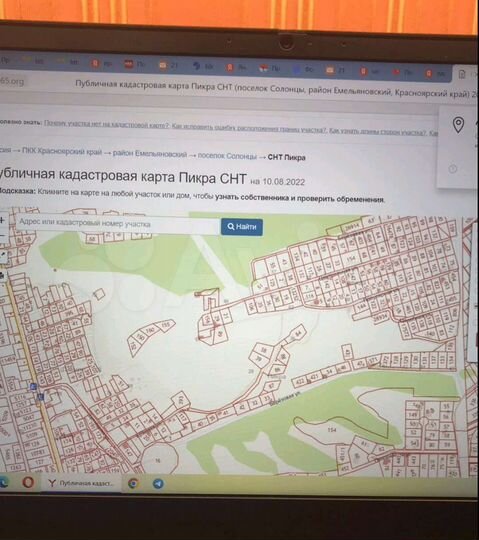
Task: Click the page title in address bar
Action: [x=275, y=89]
